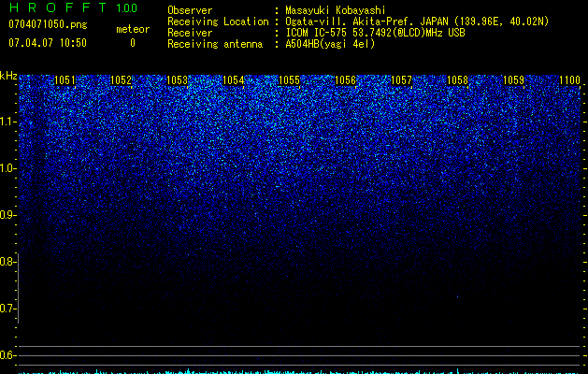Select location text Ogata-vill. Akita-Pref. JAPAN

(x=366, y=22)
